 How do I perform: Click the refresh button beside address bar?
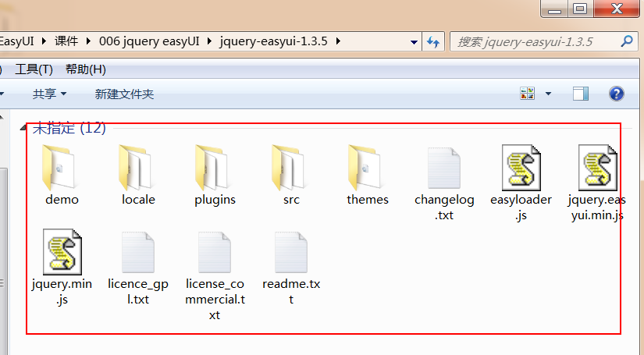[x=433, y=41]
